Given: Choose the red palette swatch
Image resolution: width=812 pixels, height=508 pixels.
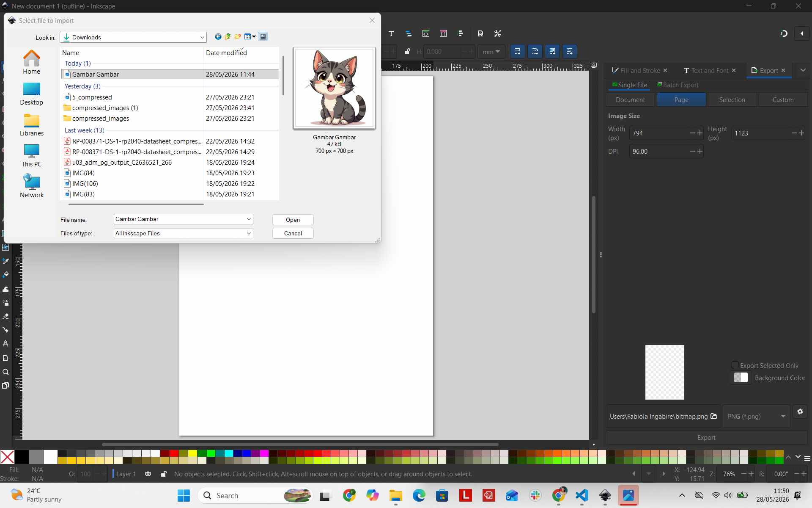Looking at the screenshot, I should click(x=174, y=453).
